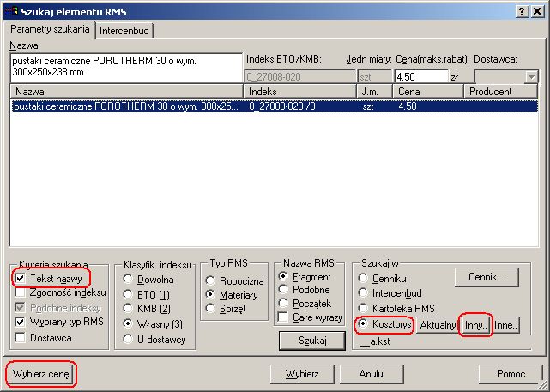Screen dimensions: 550x392
Task: Expand the Dostawca dropdown list
Action: point(530,76)
